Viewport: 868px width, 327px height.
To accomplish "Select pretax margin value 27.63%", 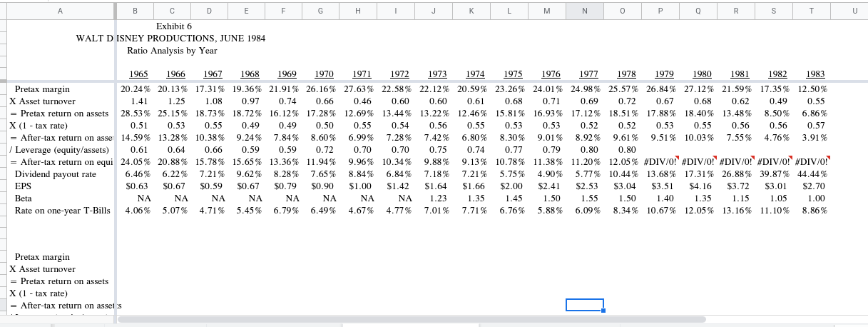I will click(358, 89).
